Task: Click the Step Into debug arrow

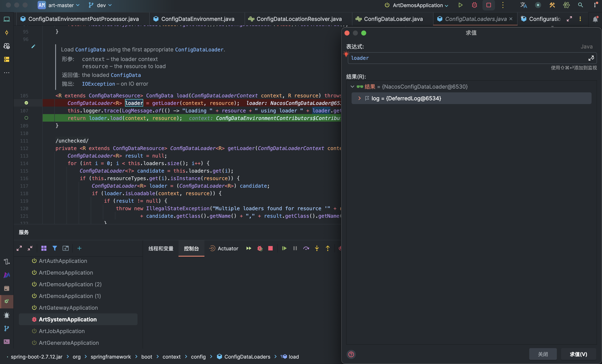Action: [x=317, y=248]
